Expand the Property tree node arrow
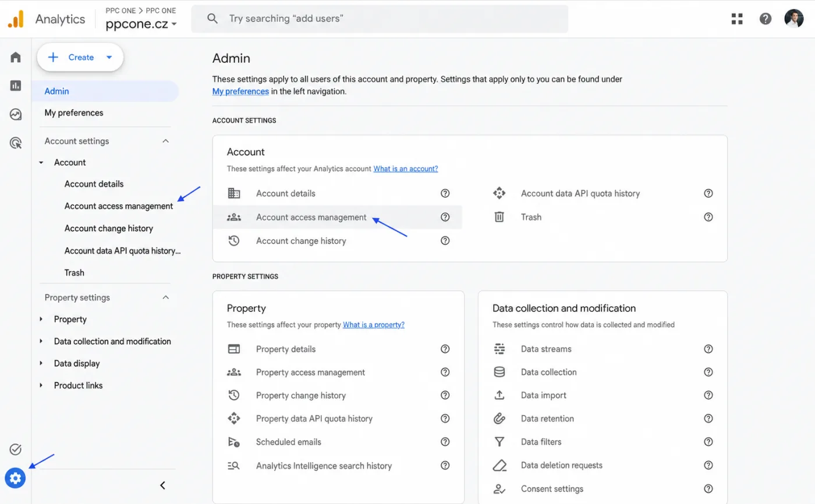 [x=41, y=319]
